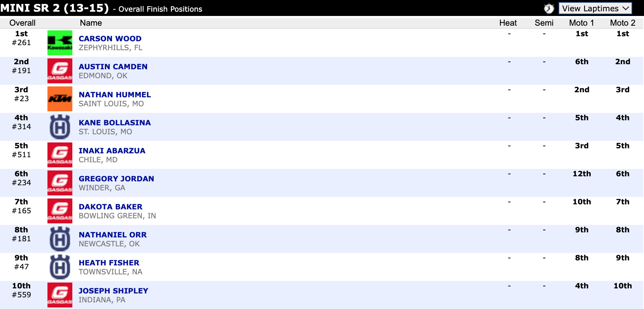
Task: Open the View Laptimes dropdown
Action: pyautogui.click(x=595, y=9)
